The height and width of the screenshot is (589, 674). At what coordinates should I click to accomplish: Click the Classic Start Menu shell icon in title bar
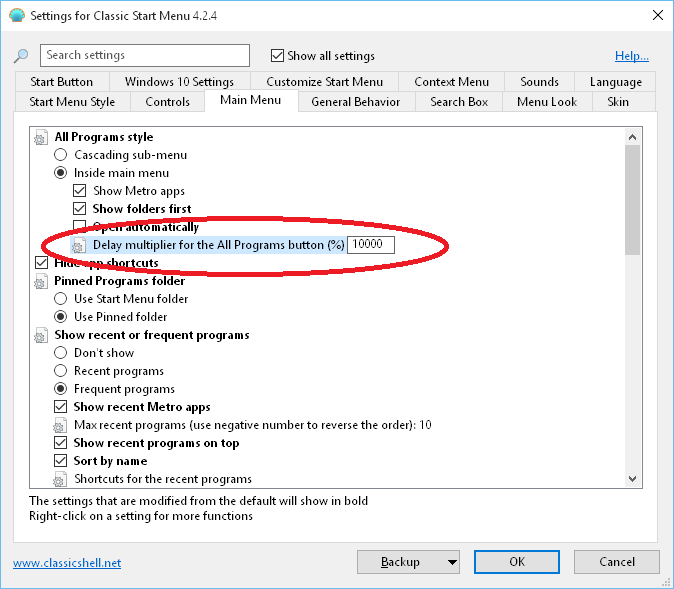tap(15, 15)
